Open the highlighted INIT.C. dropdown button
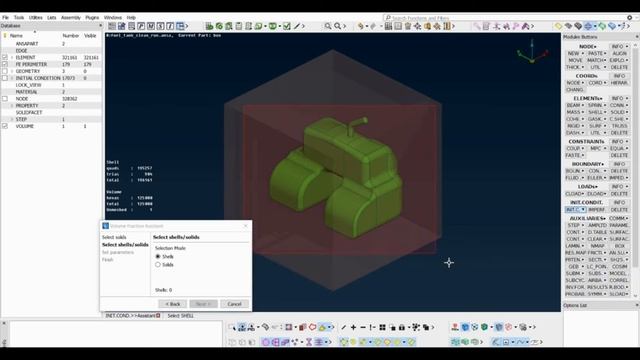This screenshot has height=360, width=640. click(575, 210)
